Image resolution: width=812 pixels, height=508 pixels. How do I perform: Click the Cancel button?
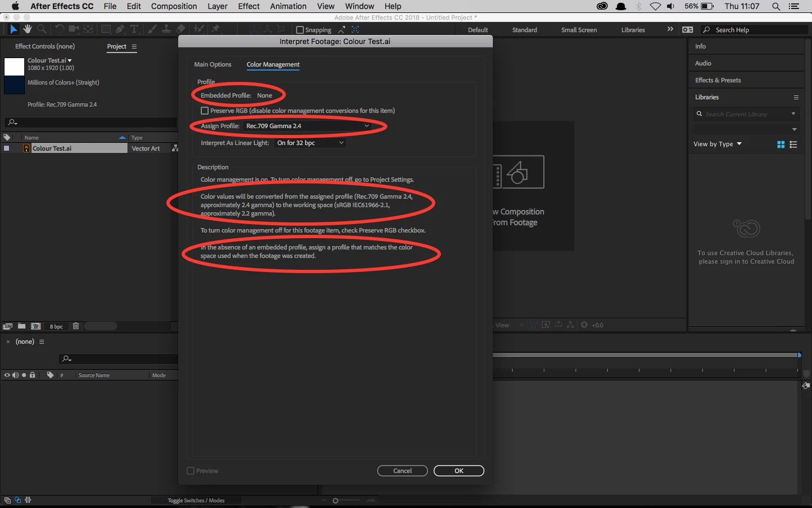click(x=403, y=471)
